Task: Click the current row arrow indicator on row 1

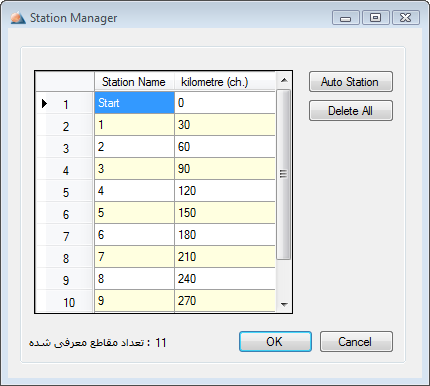Action: point(44,104)
